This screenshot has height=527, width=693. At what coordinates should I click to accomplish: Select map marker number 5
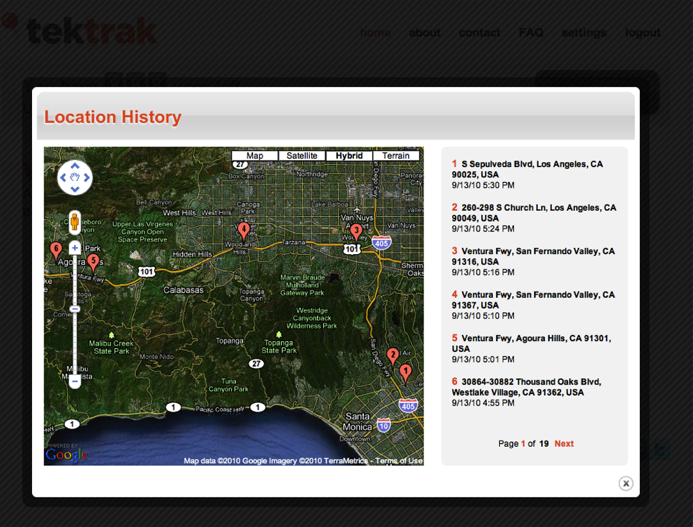(x=93, y=261)
